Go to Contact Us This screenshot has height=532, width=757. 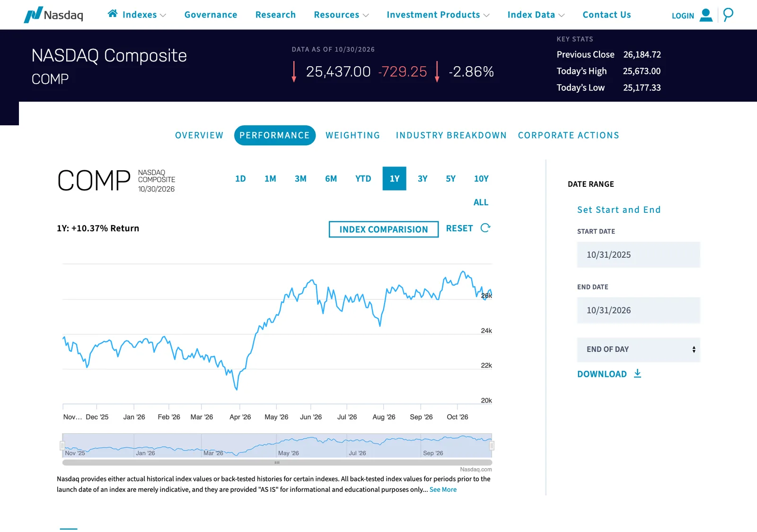pyautogui.click(x=607, y=15)
